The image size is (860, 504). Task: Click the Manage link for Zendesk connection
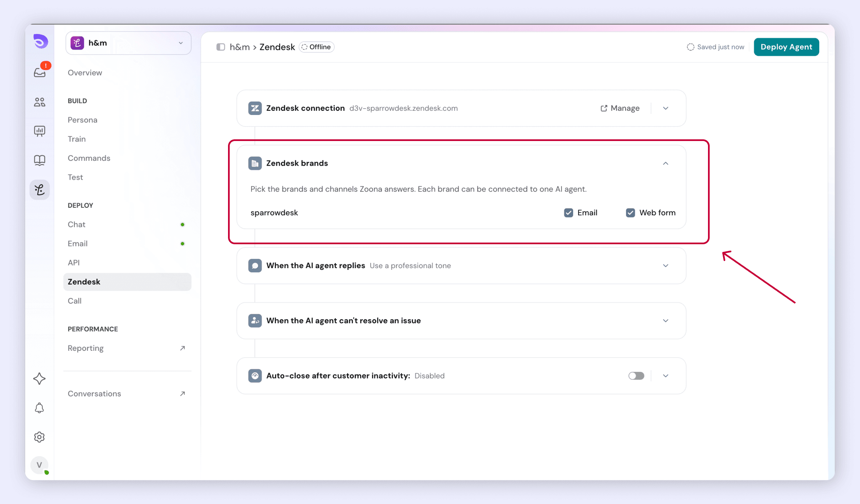620,108
